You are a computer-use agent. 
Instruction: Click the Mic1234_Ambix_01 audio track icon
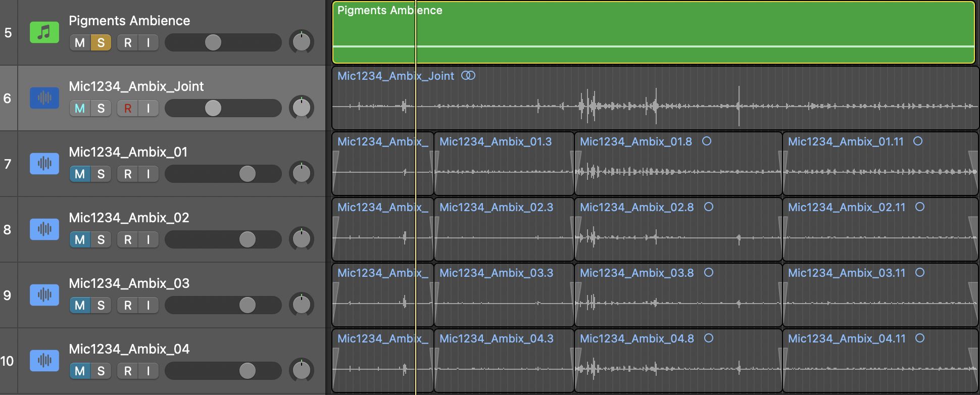[x=44, y=164]
